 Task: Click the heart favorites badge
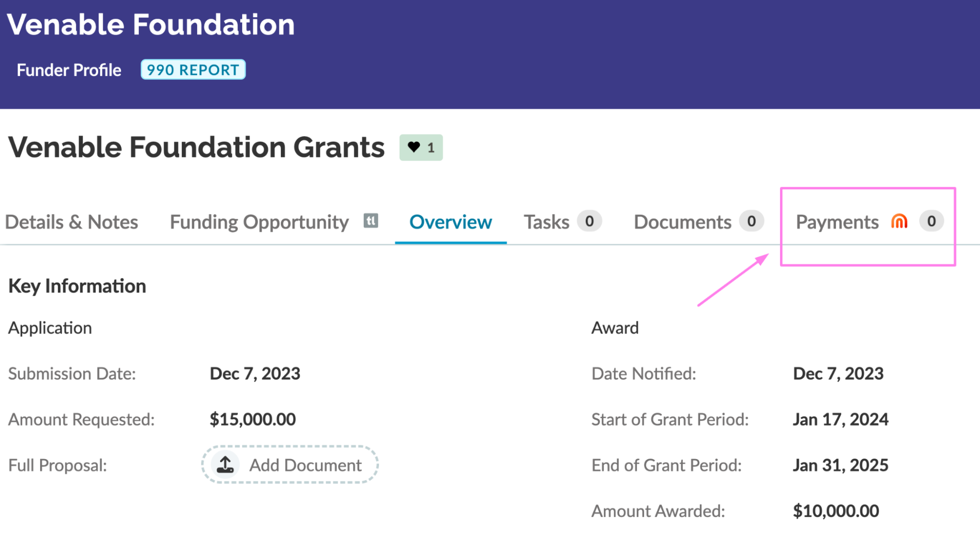421,147
